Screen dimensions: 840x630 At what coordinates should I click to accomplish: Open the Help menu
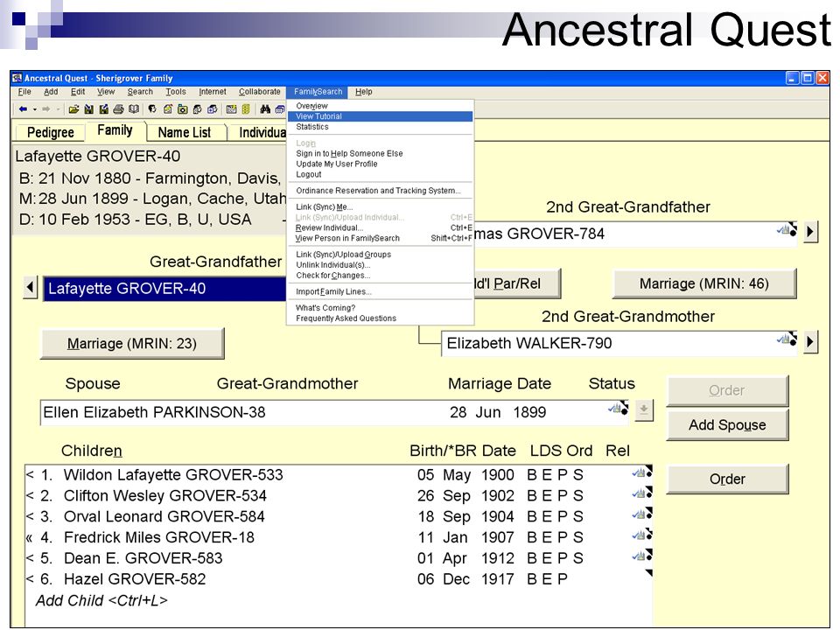coord(363,92)
